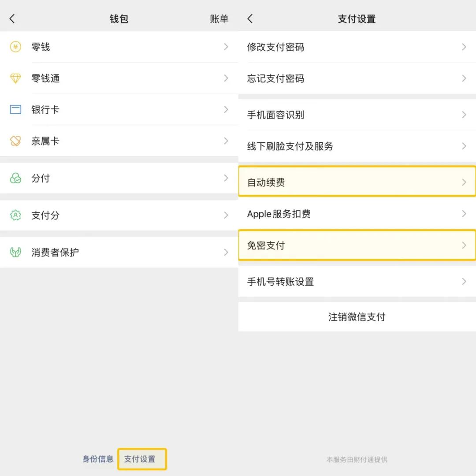This screenshot has height=476, width=476.
Task: Expand the 自动续费 row chevron
Action: [464, 182]
